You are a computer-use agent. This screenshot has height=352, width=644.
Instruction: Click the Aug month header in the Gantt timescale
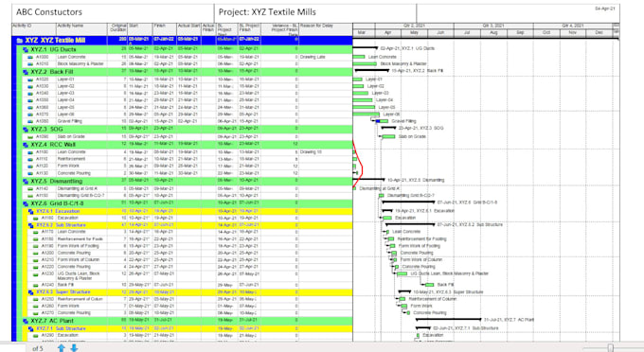pyautogui.click(x=493, y=32)
